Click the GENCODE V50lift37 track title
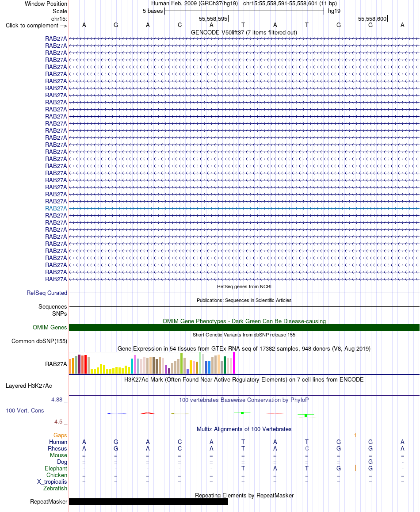Image resolution: width=420 pixels, height=512 pixels. pos(244,32)
